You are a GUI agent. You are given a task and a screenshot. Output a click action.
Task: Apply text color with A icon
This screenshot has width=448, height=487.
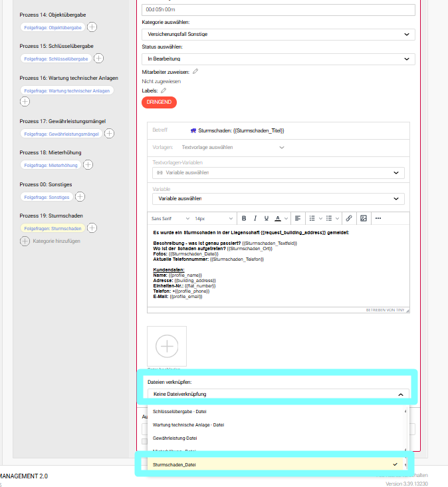[278, 218]
